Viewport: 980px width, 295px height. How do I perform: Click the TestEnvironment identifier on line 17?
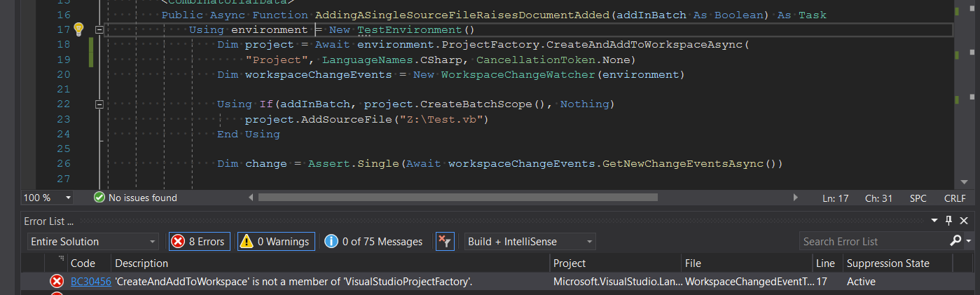(x=410, y=29)
